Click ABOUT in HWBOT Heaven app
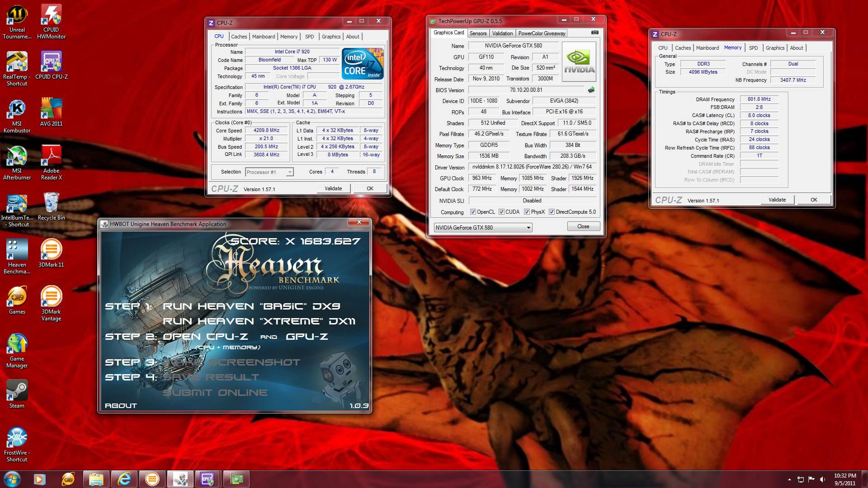The height and width of the screenshot is (488, 868). pyautogui.click(x=121, y=406)
